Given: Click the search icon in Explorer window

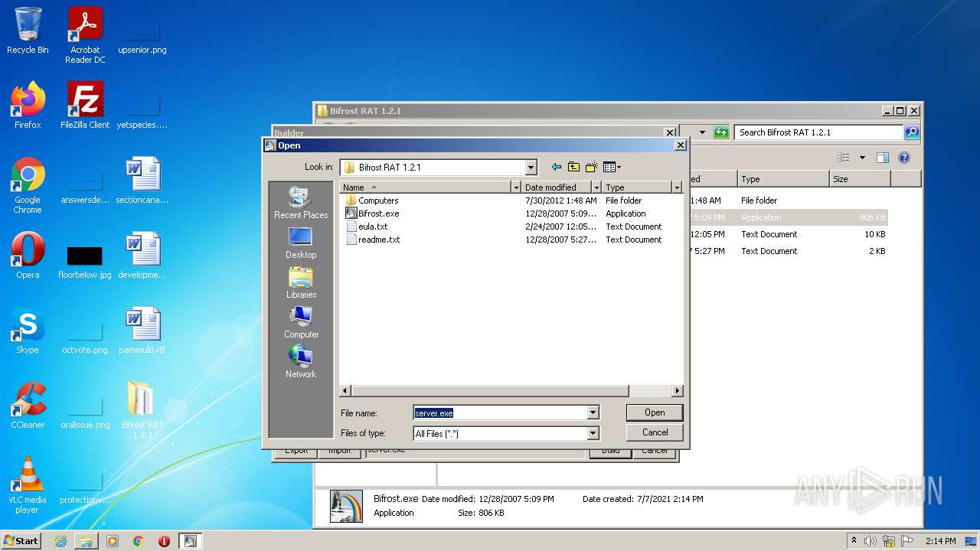Looking at the screenshot, I should point(912,132).
